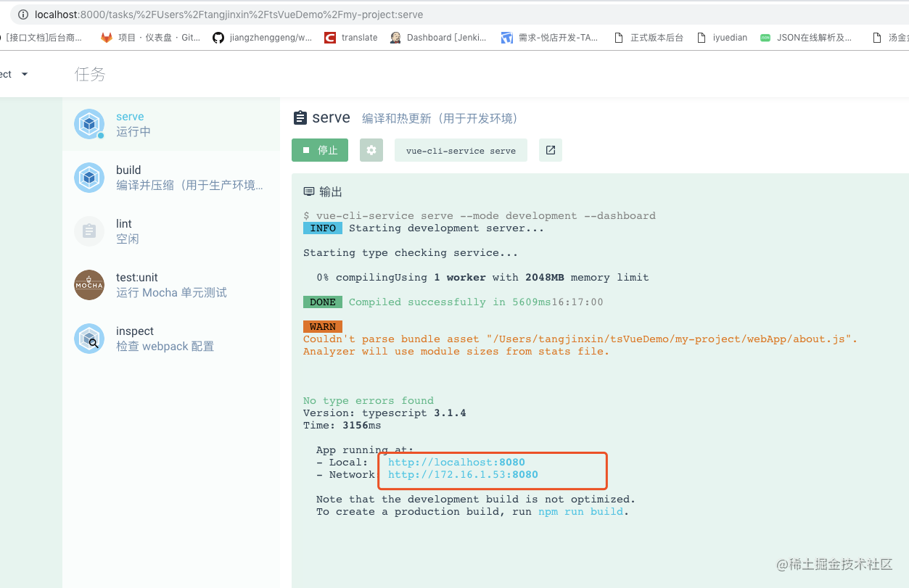Open task parameters with the gear icon
This screenshot has height=588, width=909.
[x=371, y=150]
